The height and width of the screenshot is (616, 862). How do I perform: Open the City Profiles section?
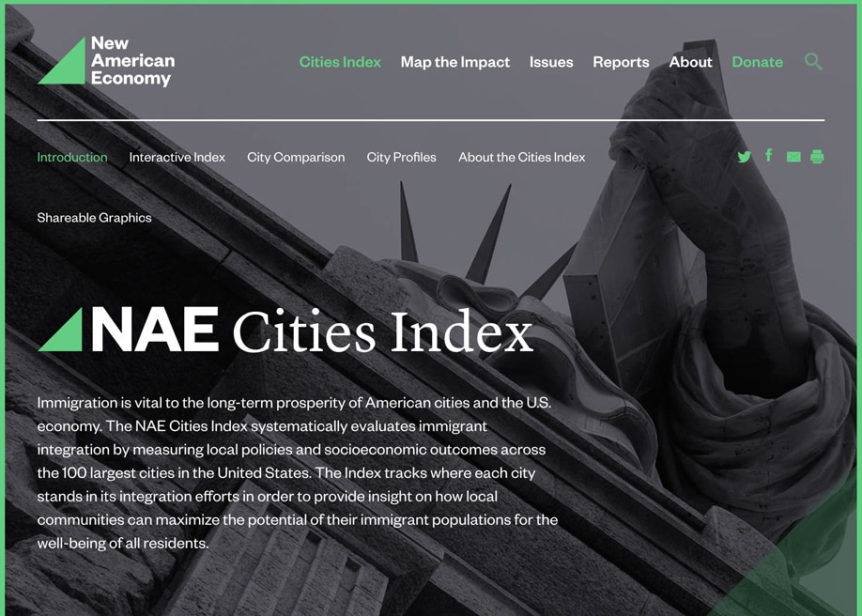point(401,158)
